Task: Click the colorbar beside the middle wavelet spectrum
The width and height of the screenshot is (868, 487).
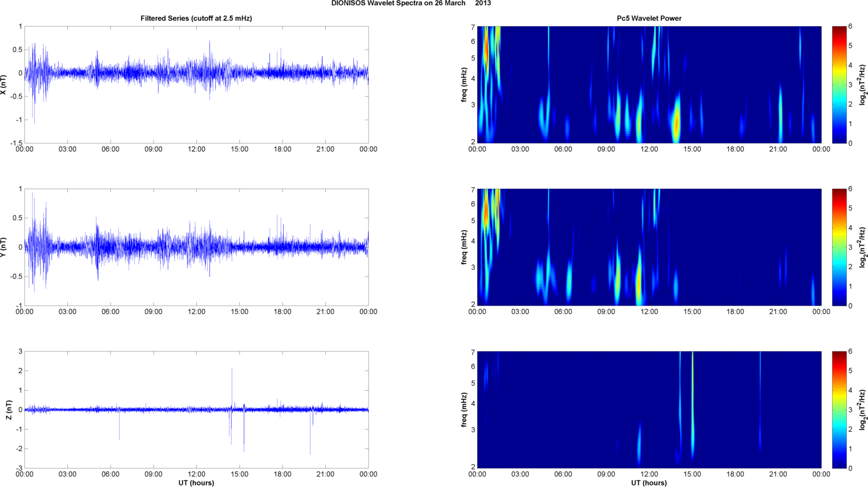Action: coord(839,247)
